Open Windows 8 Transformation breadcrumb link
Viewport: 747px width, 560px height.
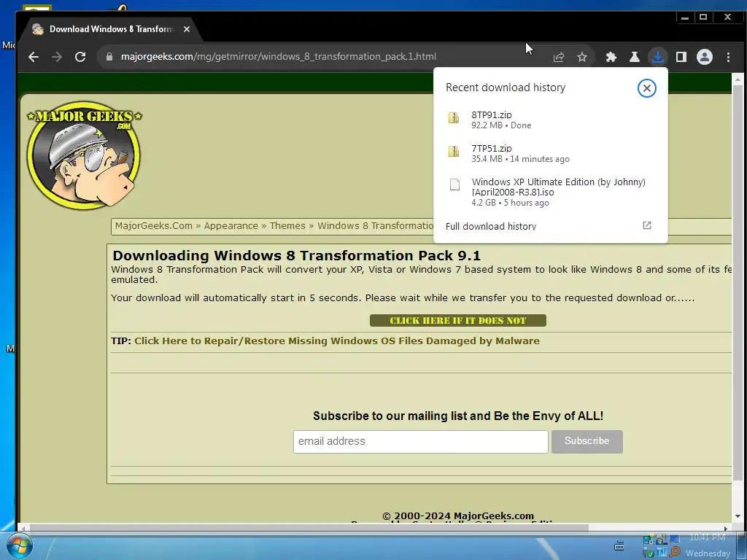pos(376,226)
